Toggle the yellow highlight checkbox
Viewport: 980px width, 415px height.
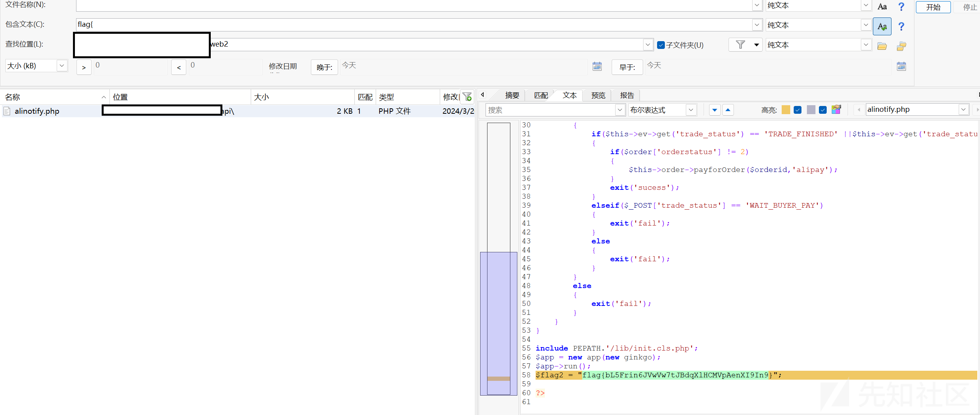(x=798, y=110)
